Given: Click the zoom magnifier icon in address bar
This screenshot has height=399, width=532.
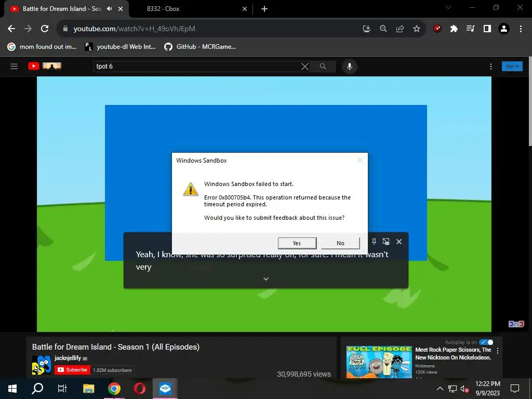Looking at the screenshot, I should click(x=383, y=29).
